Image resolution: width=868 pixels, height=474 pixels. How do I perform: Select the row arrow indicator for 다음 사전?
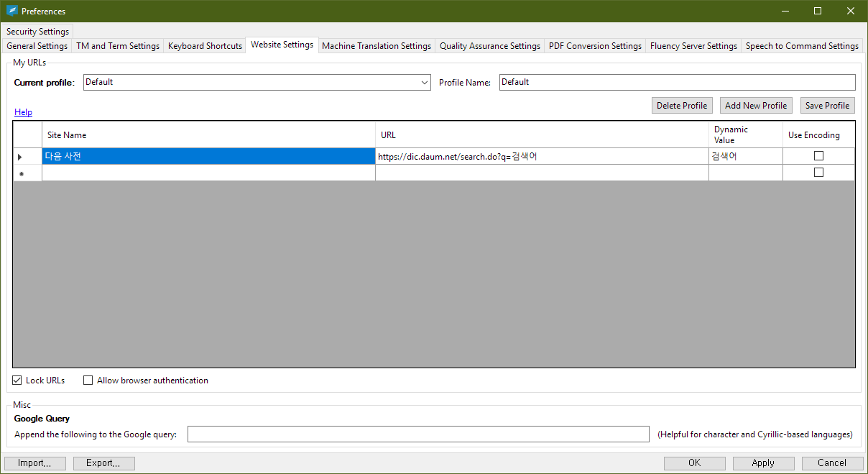point(20,157)
